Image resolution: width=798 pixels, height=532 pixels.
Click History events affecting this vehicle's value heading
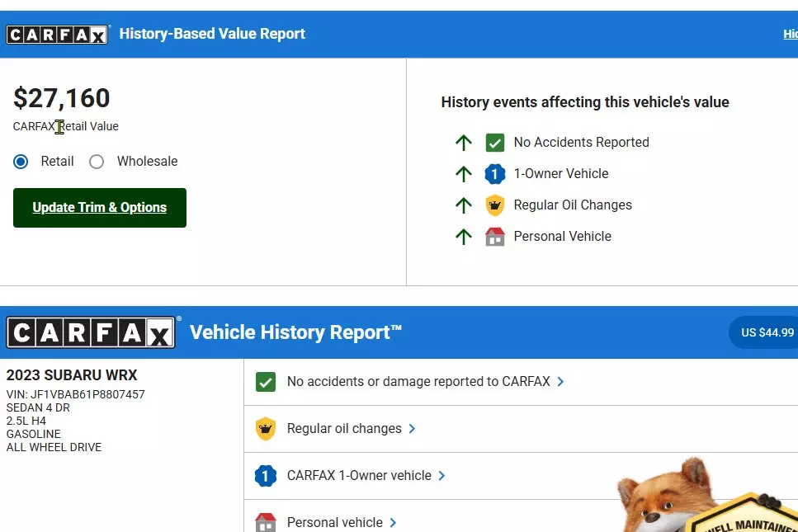point(585,102)
